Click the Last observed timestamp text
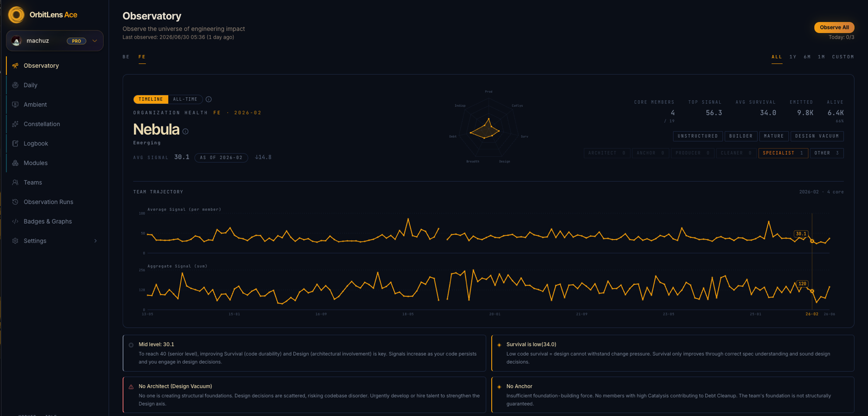Screen dimensions: 868x416 pyautogui.click(x=178, y=37)
